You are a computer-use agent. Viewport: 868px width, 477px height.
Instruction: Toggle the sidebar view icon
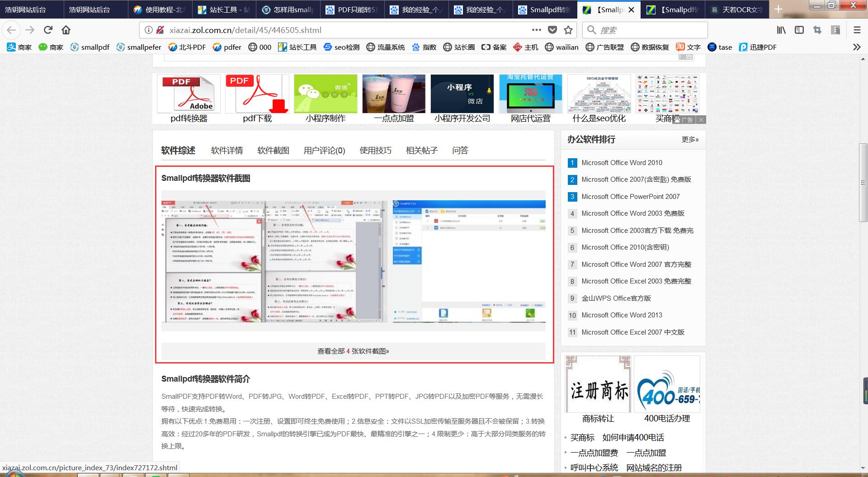(799, 30)
